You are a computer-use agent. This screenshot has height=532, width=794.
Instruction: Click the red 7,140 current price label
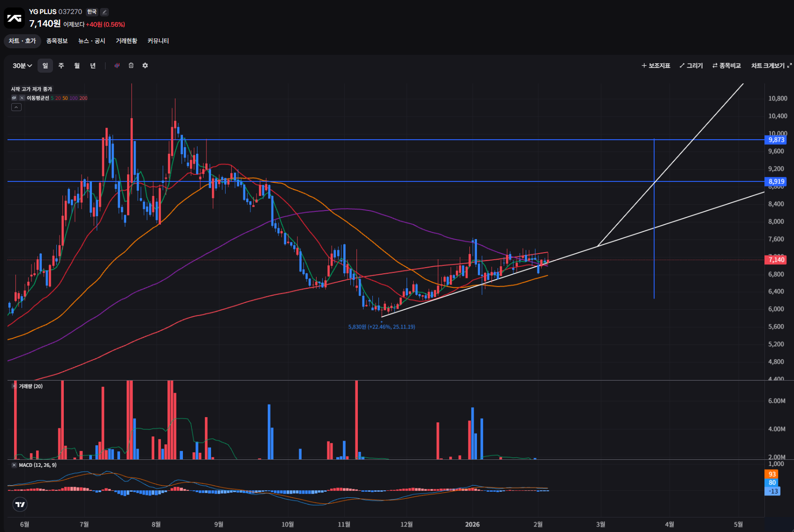click(776, 260)
